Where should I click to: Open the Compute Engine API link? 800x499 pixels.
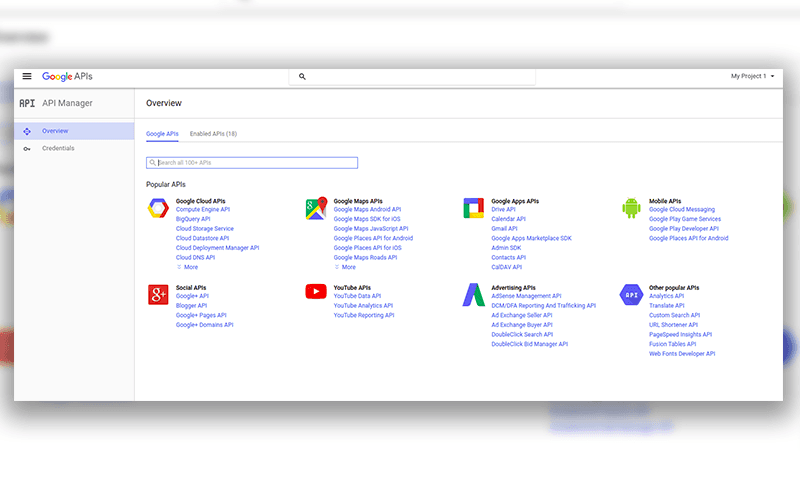point(203,210)
